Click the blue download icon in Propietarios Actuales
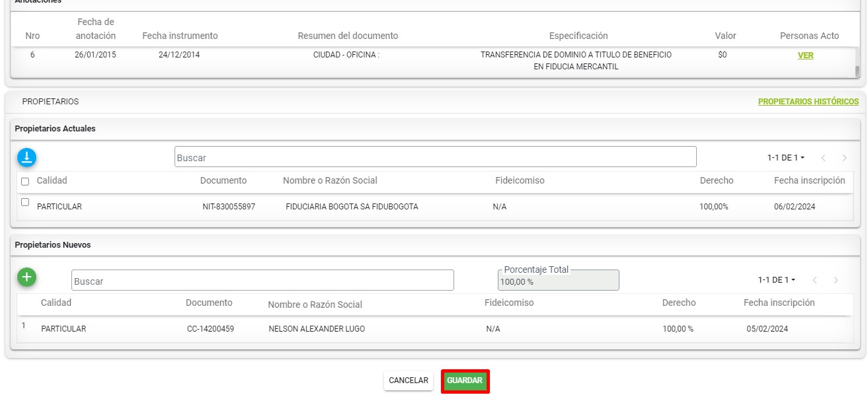Screen dimensions: 868x397 tap(26, 157)
